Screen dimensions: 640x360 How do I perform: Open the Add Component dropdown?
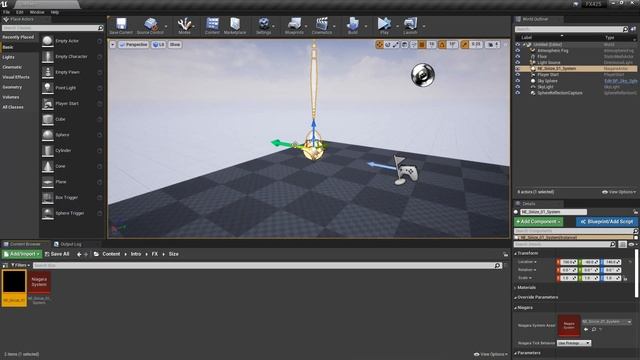(538, 222)
